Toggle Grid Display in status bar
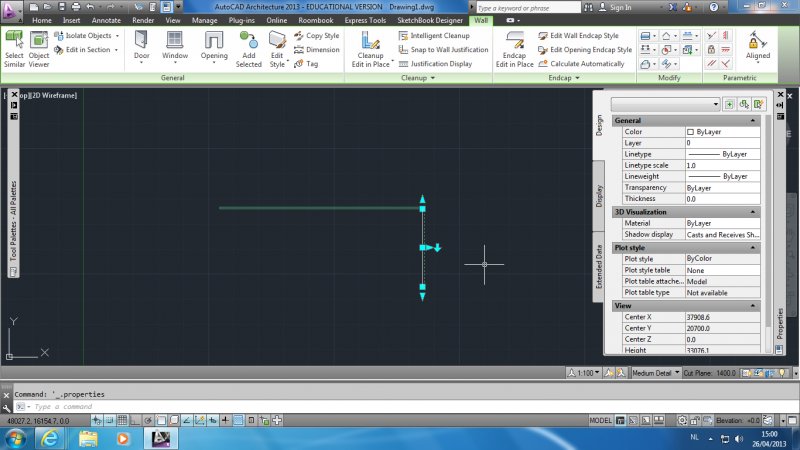The image size is (800, 450). coord(122,420)
